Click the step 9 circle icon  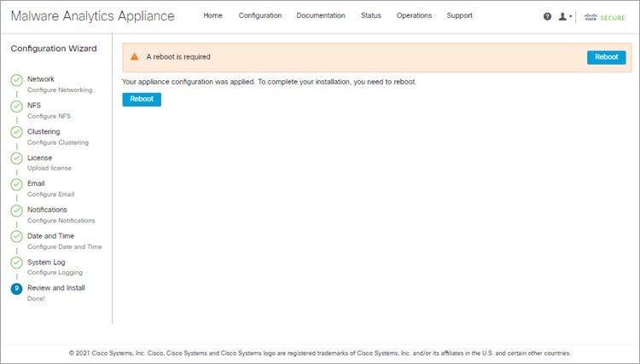[x=16, y=289]
